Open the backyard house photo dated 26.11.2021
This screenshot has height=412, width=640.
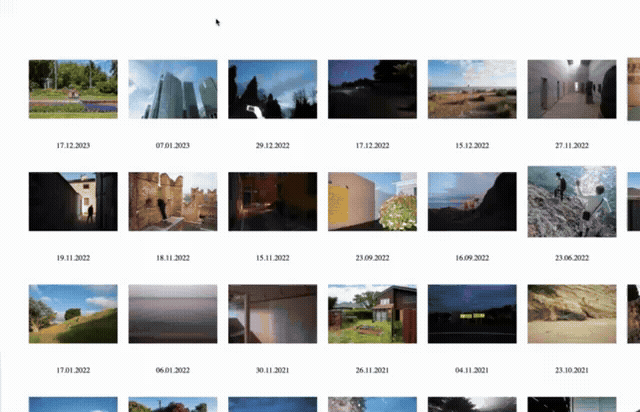[373, 314]
